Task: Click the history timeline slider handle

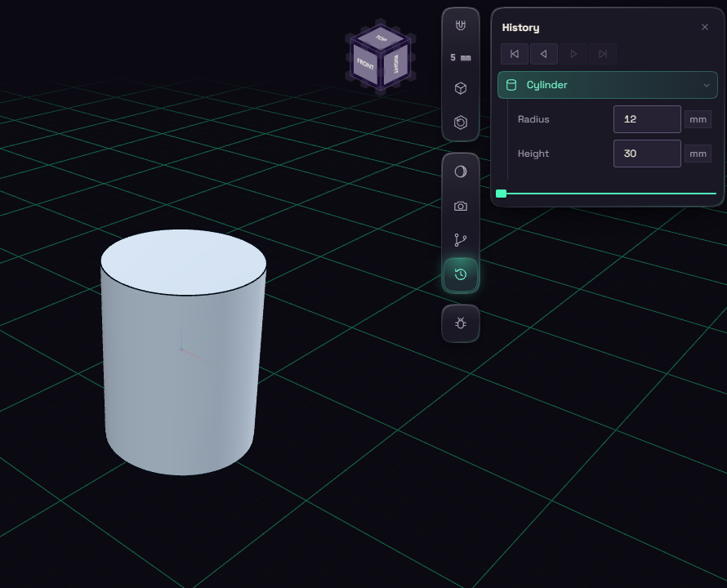Action: coord(502,194)
